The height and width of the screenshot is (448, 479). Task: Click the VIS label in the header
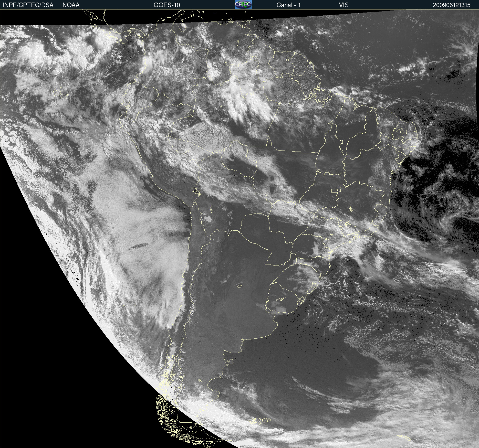pos(344,5)
